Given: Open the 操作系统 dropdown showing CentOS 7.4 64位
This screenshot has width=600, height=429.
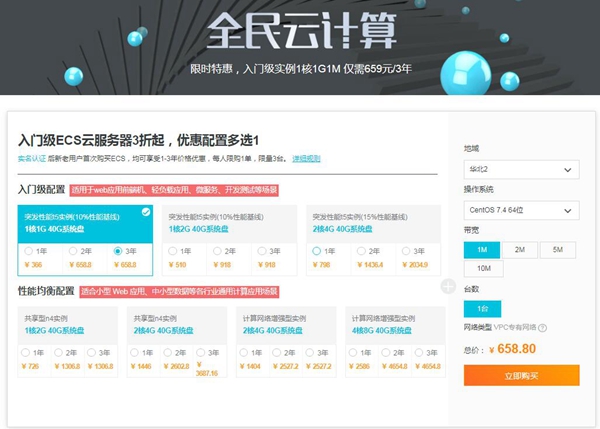Looking at the screenshot, I should (522, 210).
